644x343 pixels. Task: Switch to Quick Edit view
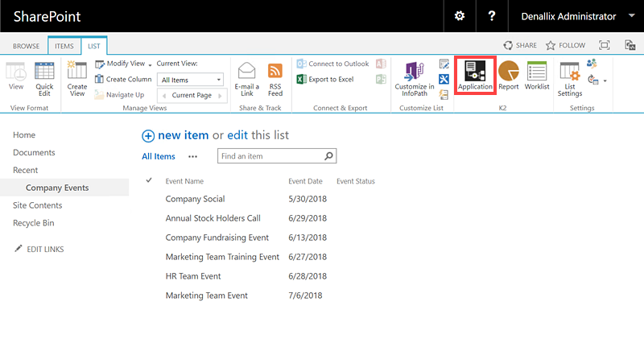tap(44, 79)
